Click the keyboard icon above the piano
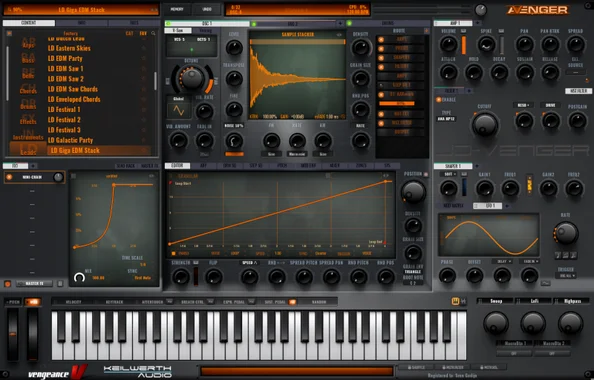The image size is (594, 380). click(455, 301)
